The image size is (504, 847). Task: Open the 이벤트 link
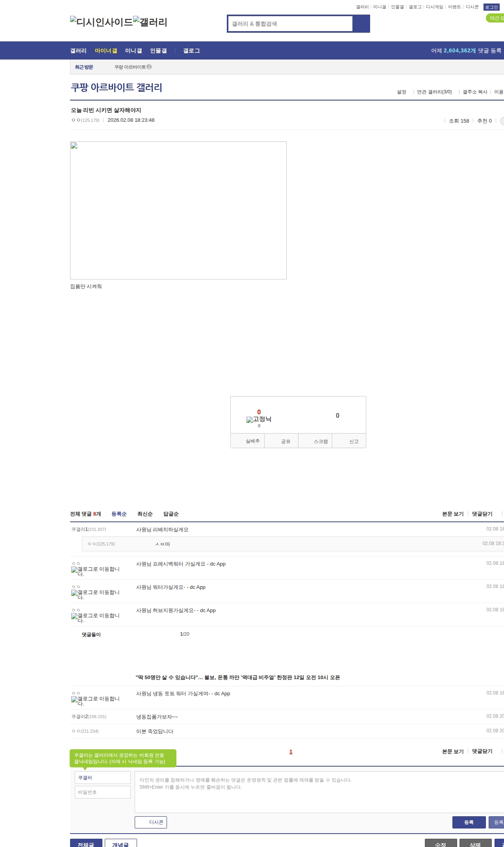(454, 7)
